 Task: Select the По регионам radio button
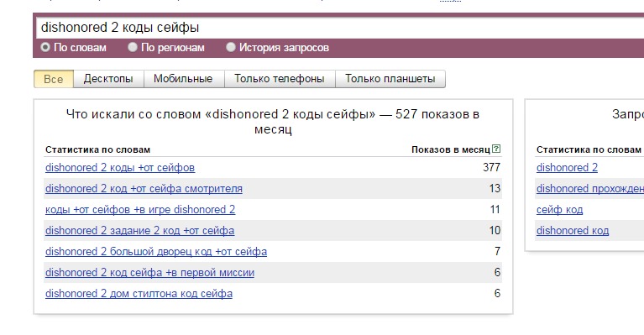click(133, 47)
